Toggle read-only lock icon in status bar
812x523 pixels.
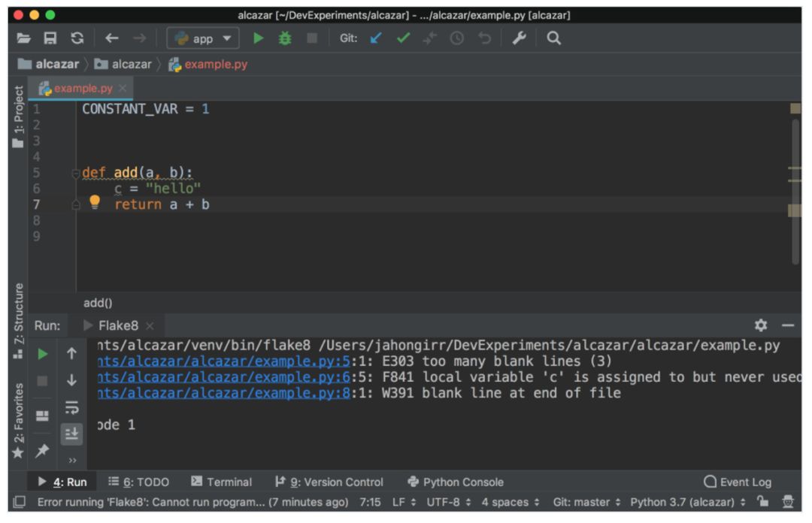(763, 502)
